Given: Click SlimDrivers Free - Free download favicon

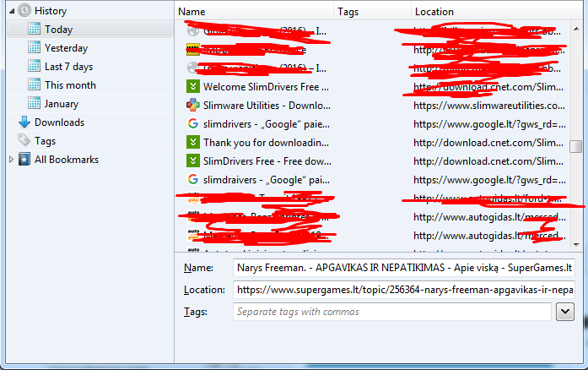Looking at the screenshot, I should [192, 161].
